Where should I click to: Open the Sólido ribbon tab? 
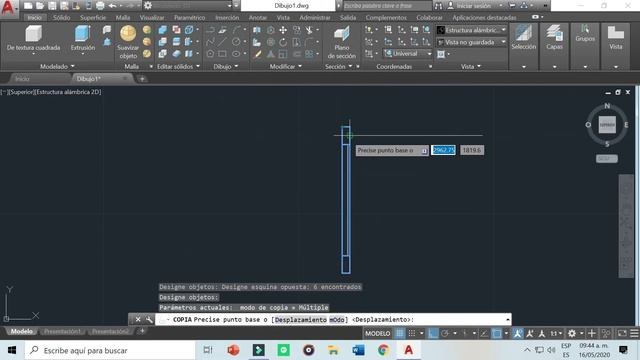coord(61,18)
